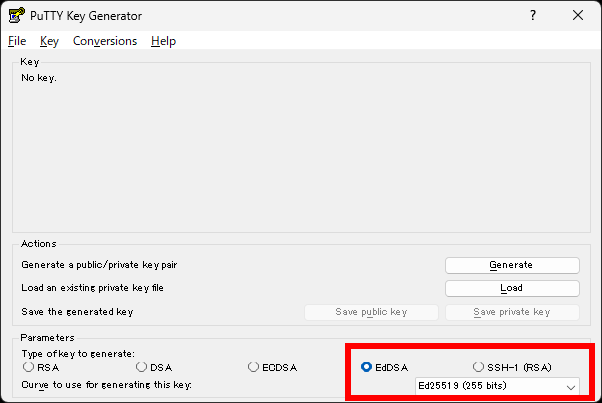This screenshot has width=602, height=403.
Task: Click the PuTTY Key Generator title text
Action: tap(85, 15)
